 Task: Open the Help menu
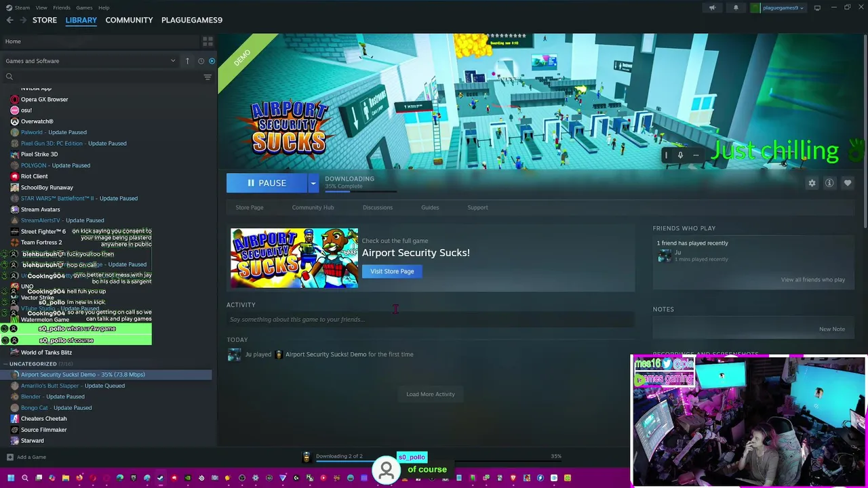(104, 7)
